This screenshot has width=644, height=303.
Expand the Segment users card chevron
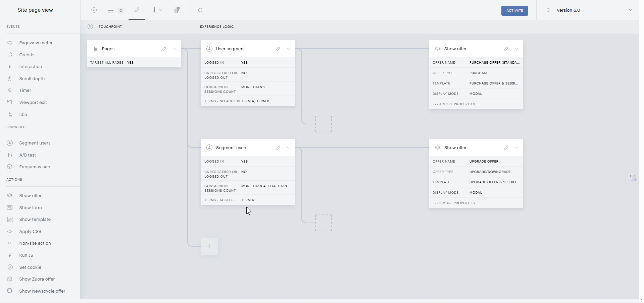click(x=288, y=148)
